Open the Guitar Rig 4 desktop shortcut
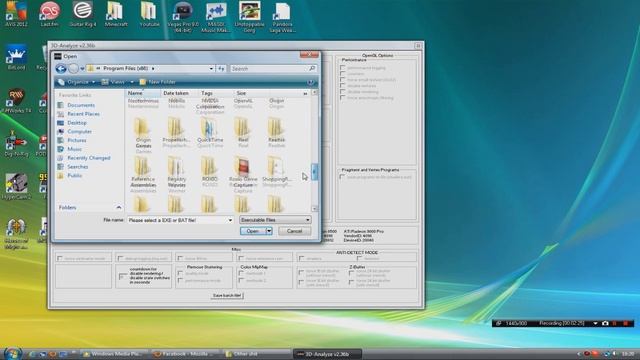Viewport: 640px width, 360px height. pos(82,14)
